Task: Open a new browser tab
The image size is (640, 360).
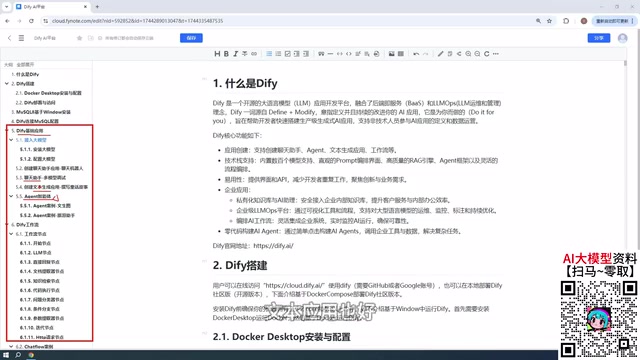Action: click(97, 7)
